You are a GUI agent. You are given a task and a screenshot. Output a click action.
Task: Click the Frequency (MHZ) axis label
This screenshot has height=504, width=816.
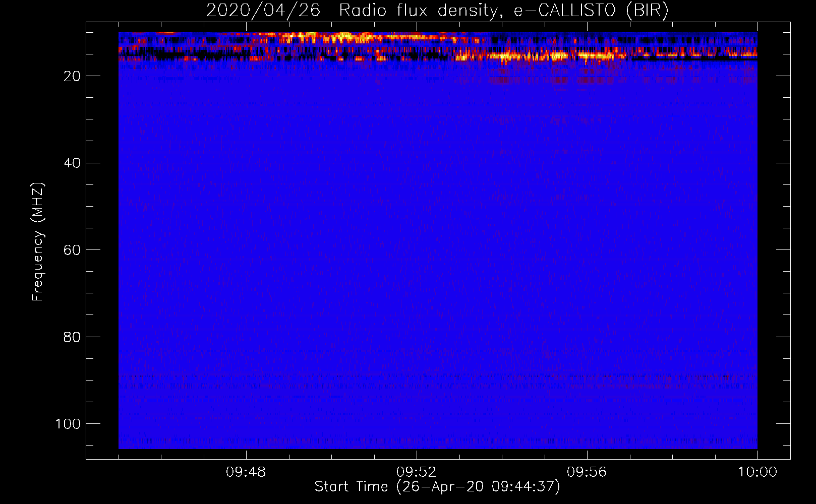[38, 241]
